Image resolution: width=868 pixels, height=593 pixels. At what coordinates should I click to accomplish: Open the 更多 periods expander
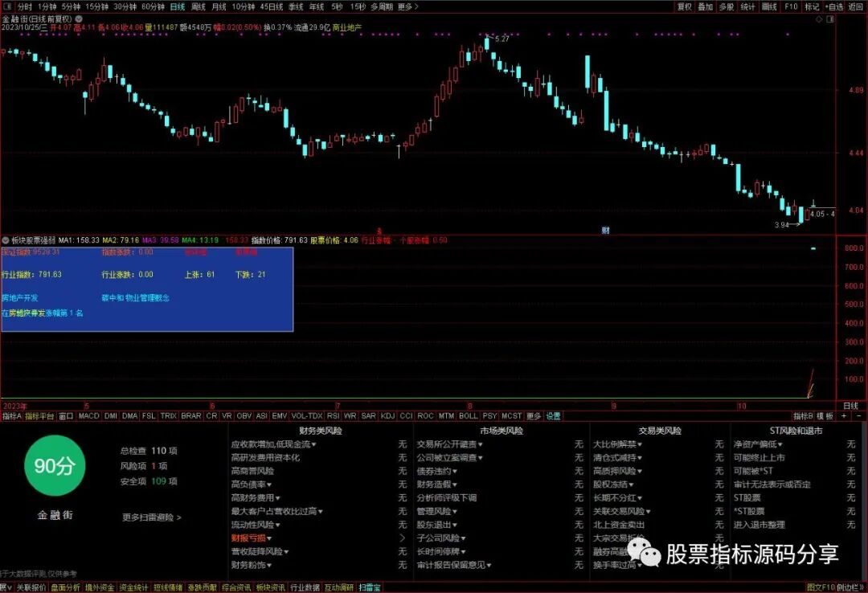click(x=408, y=6)
